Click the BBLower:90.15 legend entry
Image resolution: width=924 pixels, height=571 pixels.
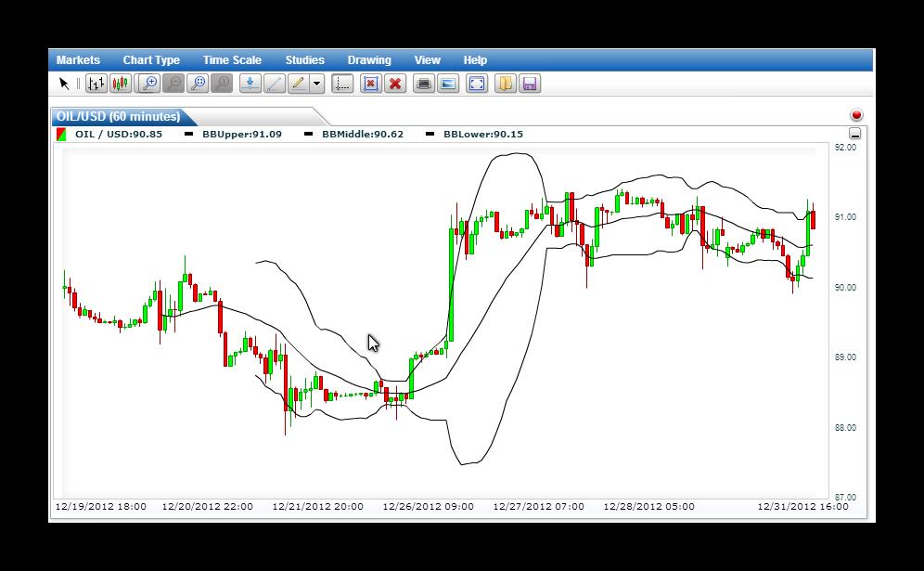[x=483, y=134]
